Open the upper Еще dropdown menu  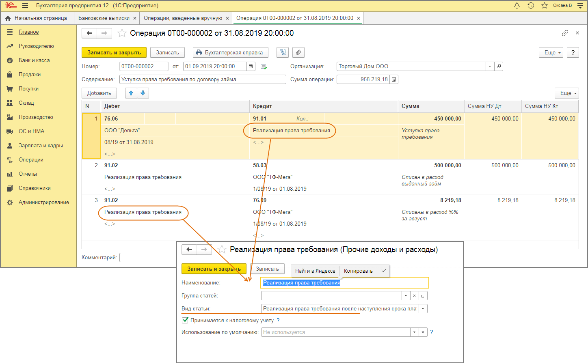click(551, 53)
